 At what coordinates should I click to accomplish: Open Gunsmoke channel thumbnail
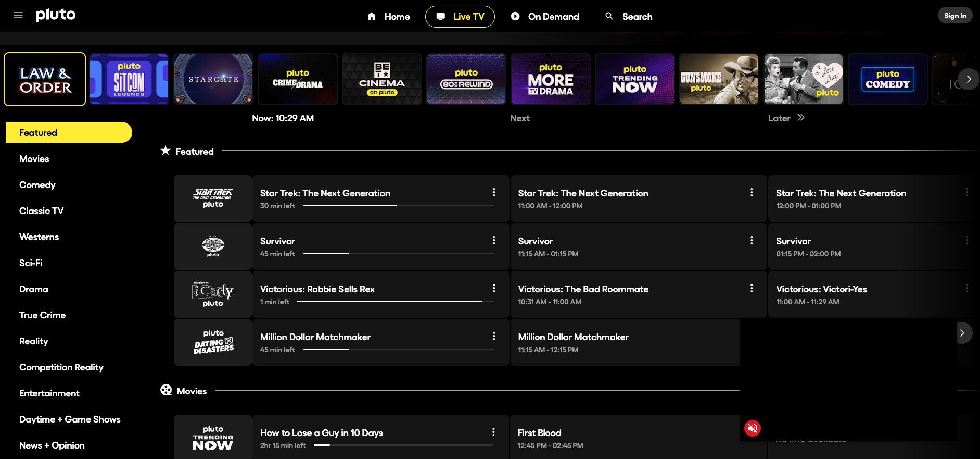point(719,79)
